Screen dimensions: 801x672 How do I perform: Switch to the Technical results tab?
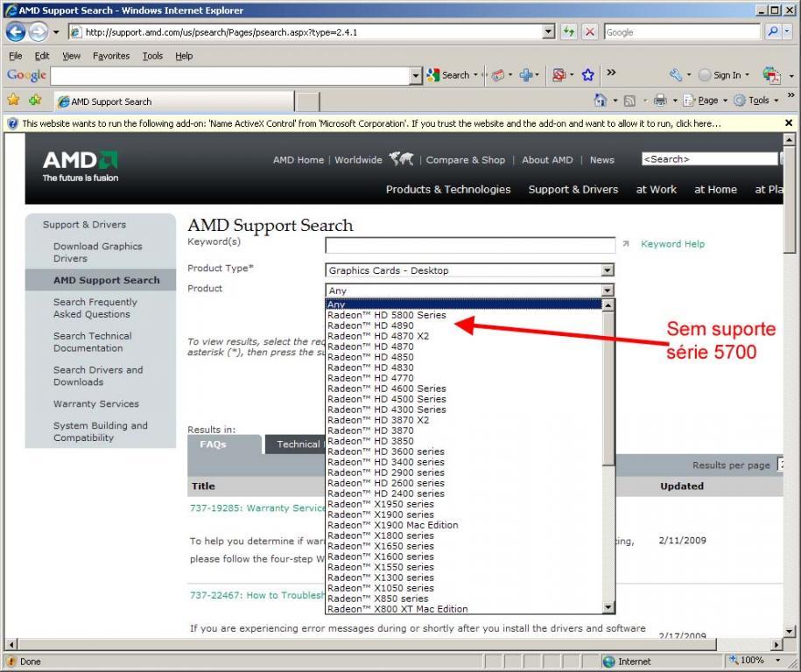click(295, 444)
